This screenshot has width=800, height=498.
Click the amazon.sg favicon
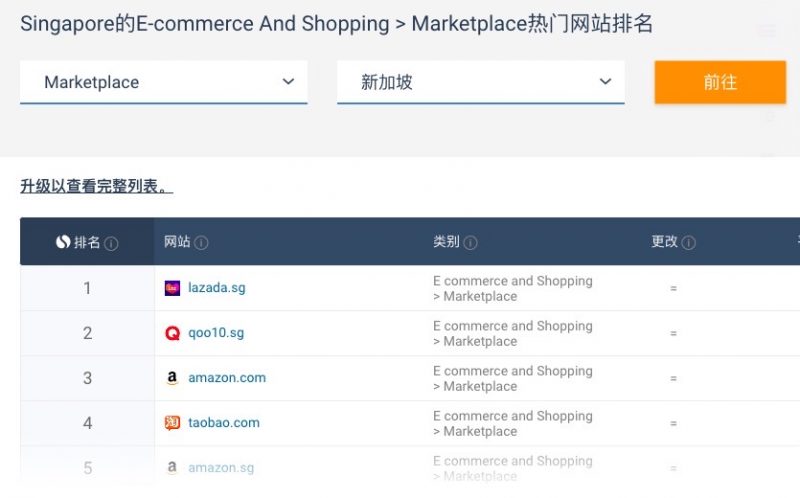tap(172, 467)
